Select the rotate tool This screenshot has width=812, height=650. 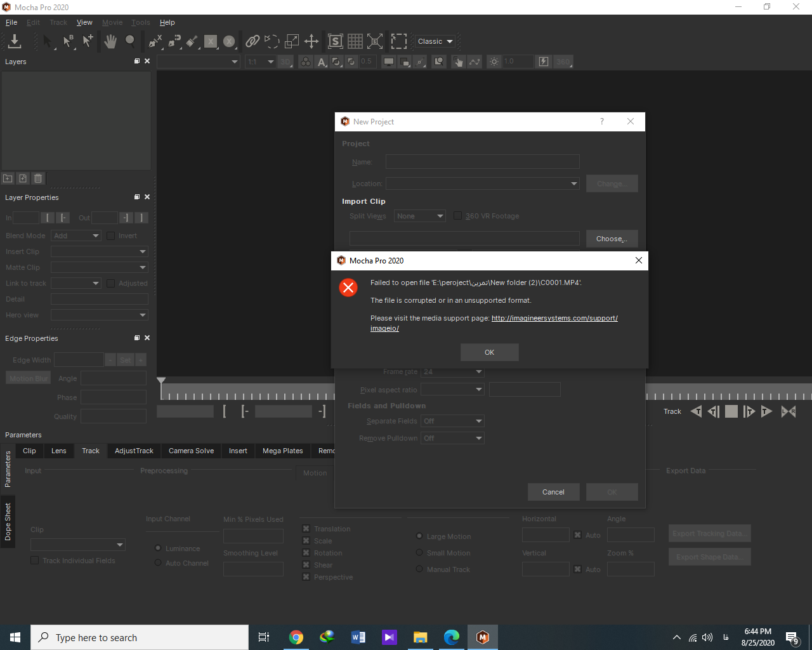pos(272,41)
